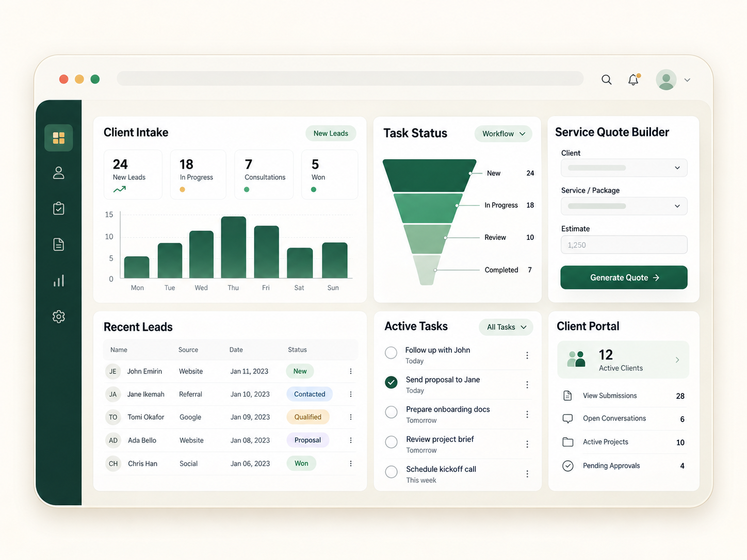Open the Client dropdown in Quote Builder
Screen dimensions: 747x560
click(624, 168)
